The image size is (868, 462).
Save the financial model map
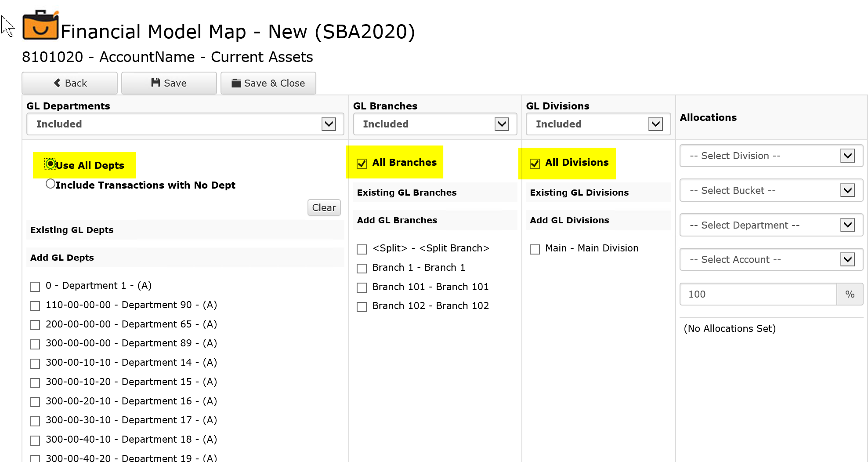tap(169, 83)
